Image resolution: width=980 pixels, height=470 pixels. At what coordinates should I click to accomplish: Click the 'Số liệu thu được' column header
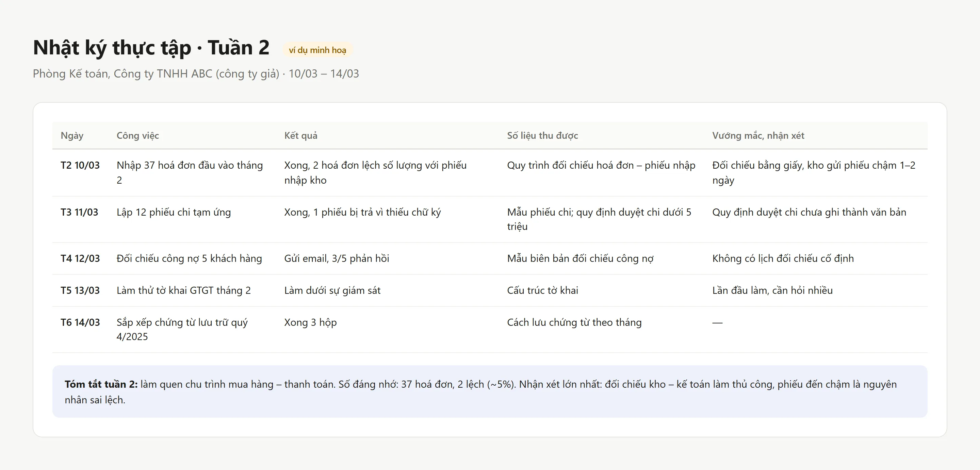(x=542, y=135)
